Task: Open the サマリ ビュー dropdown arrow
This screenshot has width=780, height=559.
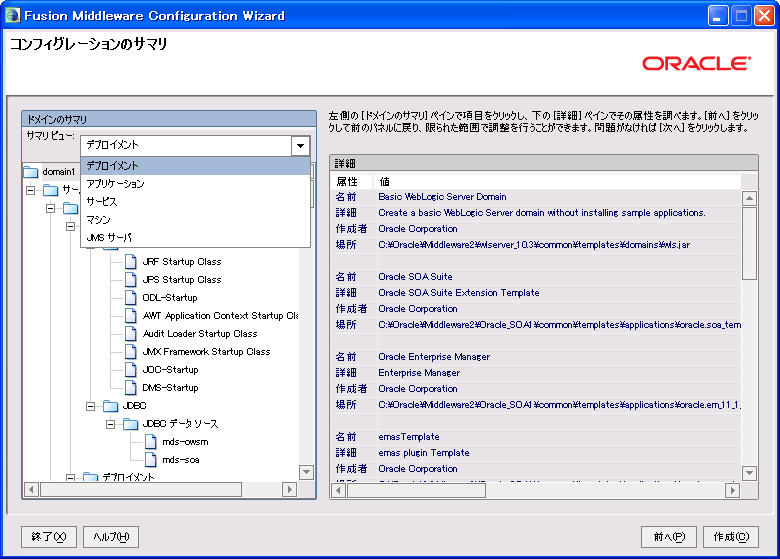Action: pos(300,146)
